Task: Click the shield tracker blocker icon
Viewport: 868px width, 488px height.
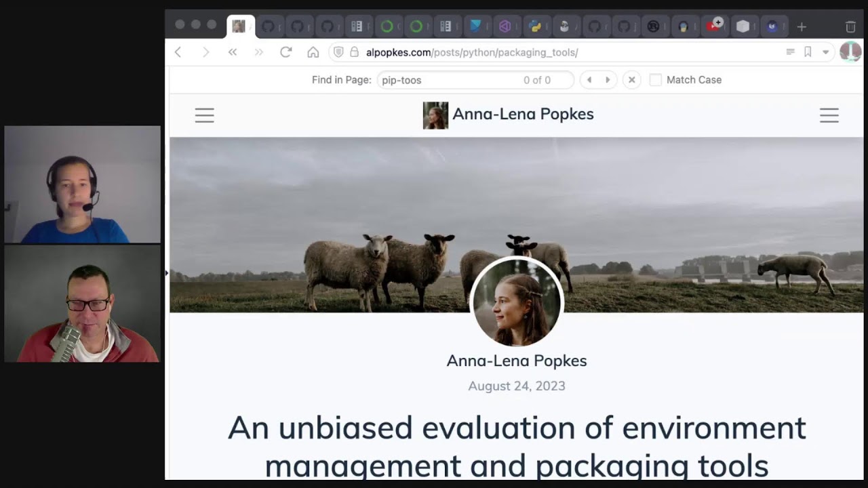Action: 338,52
